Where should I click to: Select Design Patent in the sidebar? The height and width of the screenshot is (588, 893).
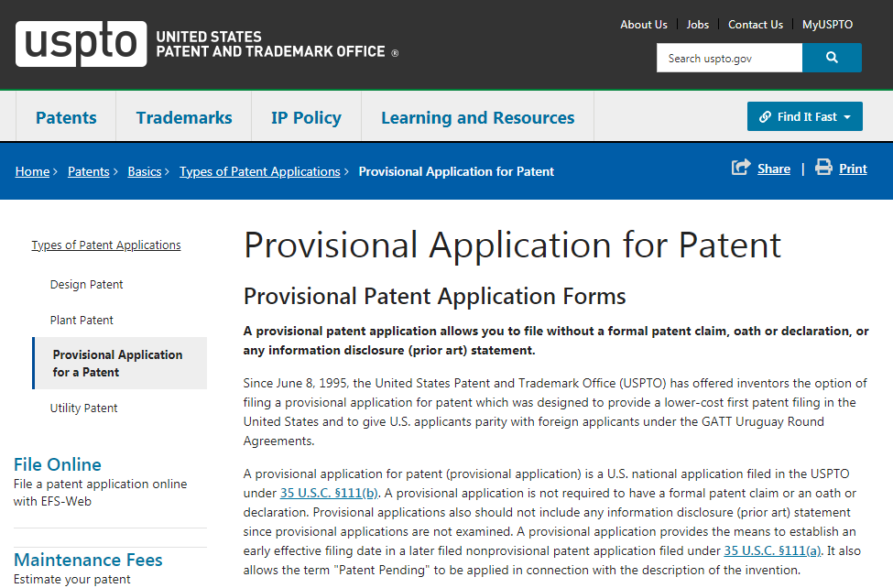pos(87,284)
